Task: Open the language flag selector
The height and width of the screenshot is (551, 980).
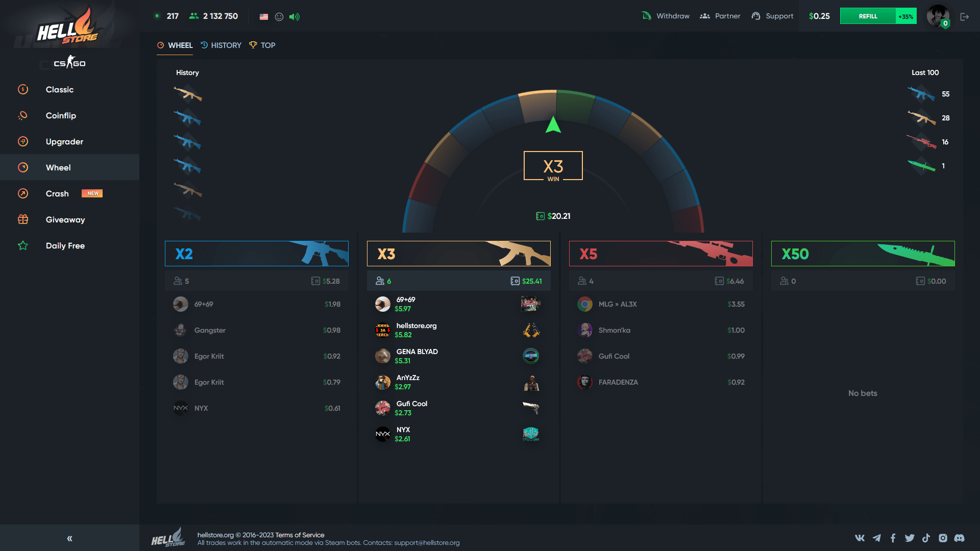Action: [x=264, y=17]
